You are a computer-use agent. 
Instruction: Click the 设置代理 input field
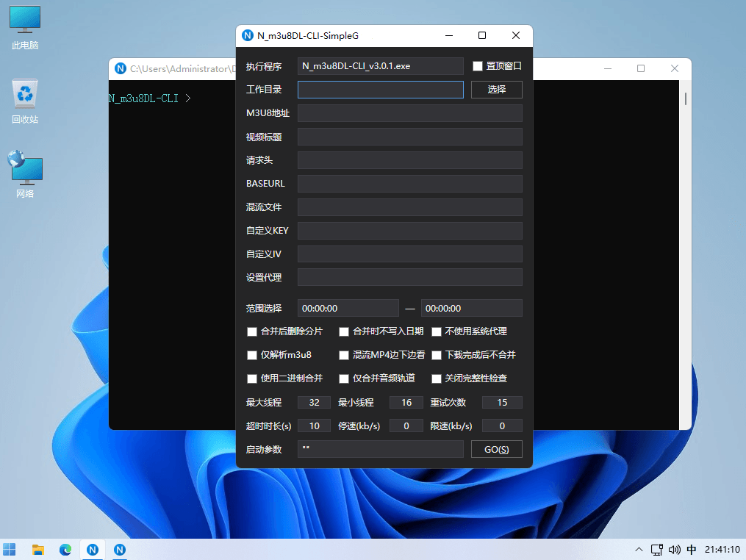pos(410,277)
